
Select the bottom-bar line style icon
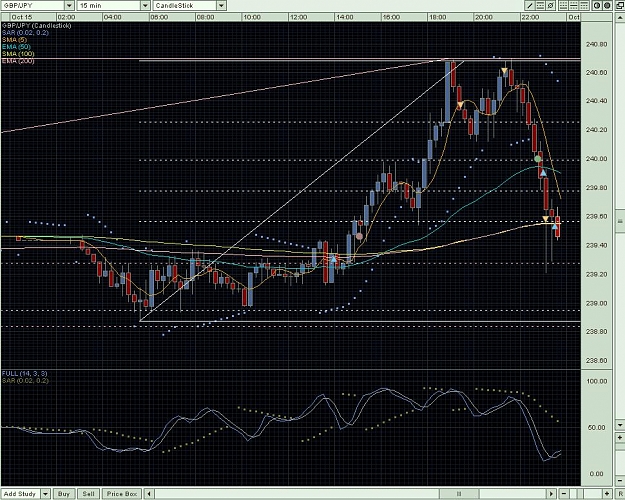564,6
